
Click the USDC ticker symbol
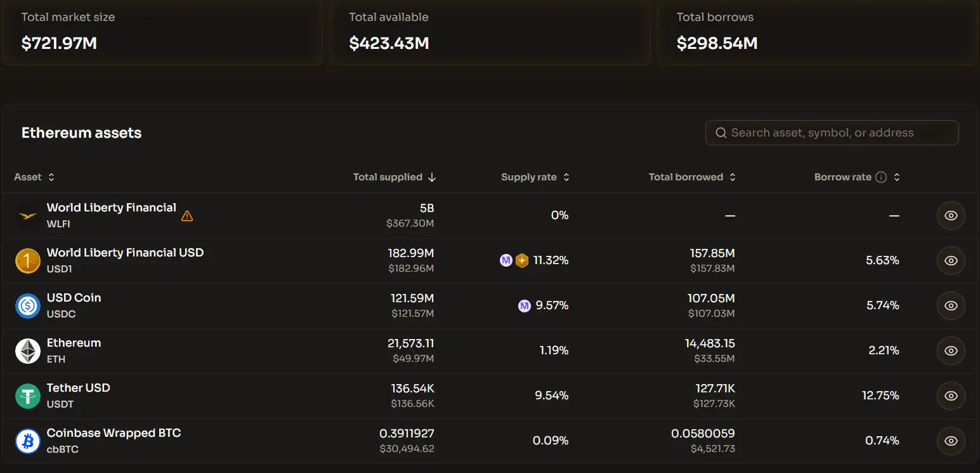[61, 314]
